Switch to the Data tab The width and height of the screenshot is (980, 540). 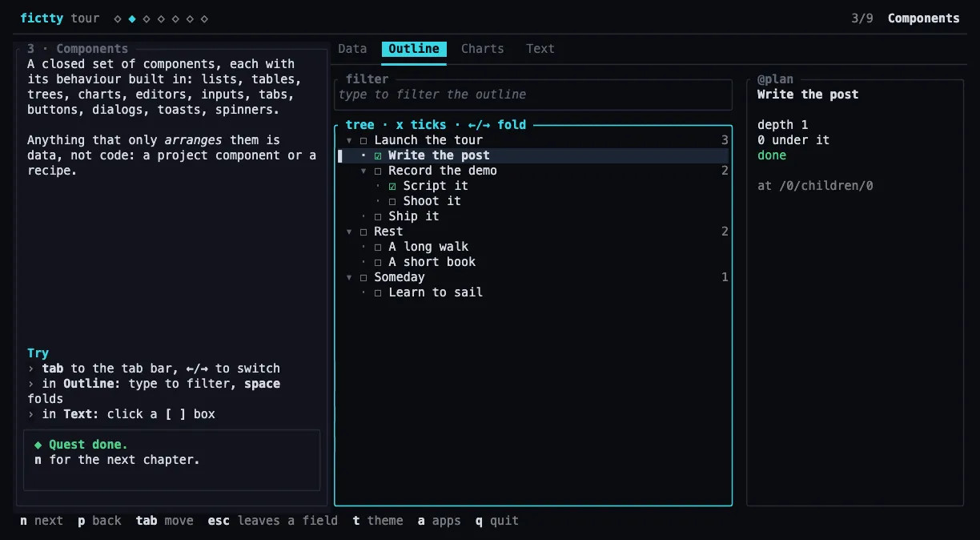pos(352,49)
